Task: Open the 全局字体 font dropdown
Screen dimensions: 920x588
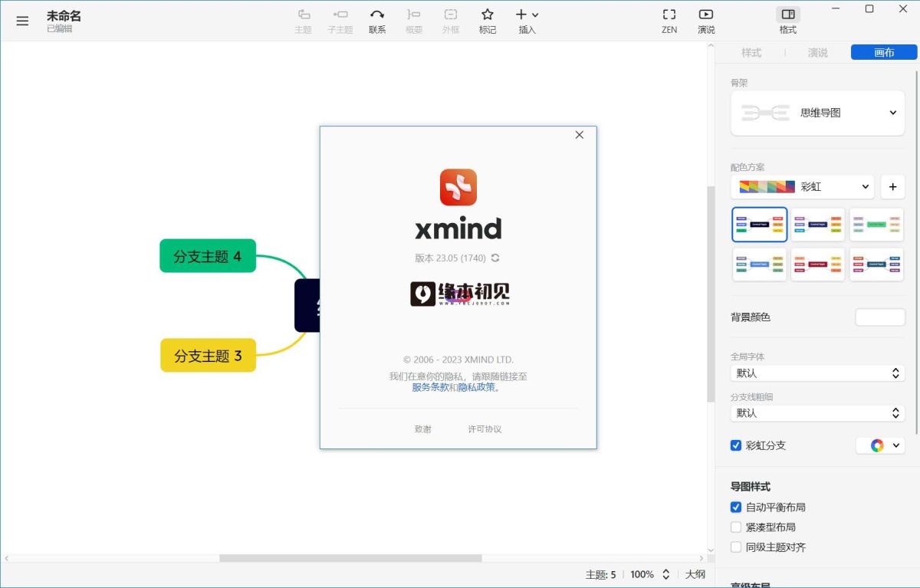Action: point(818,373)
